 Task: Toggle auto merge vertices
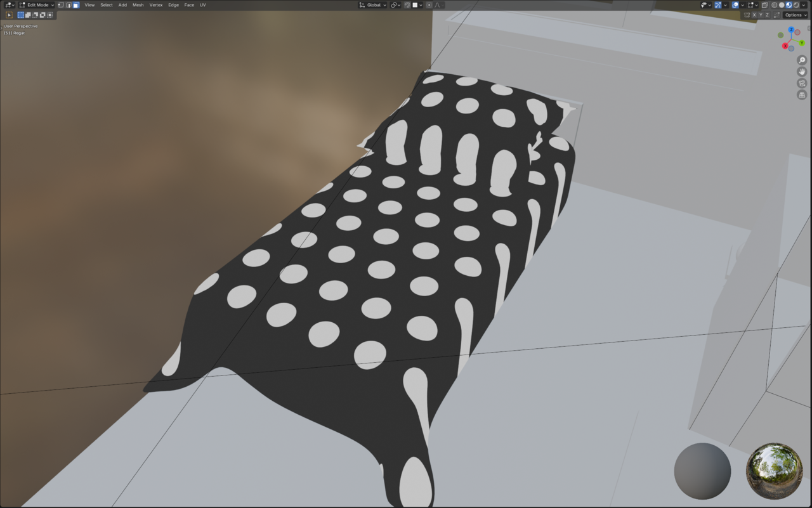[x=776, y=15]
